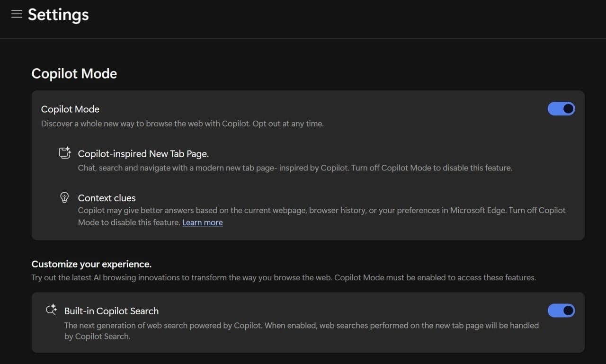Click the 'Copilot may give better answers' description

pos(322,216)
